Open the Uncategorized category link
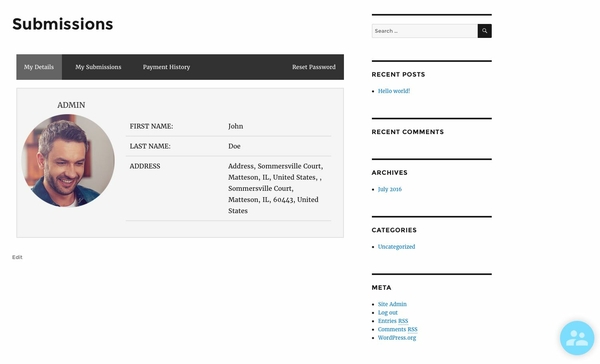 396,247
